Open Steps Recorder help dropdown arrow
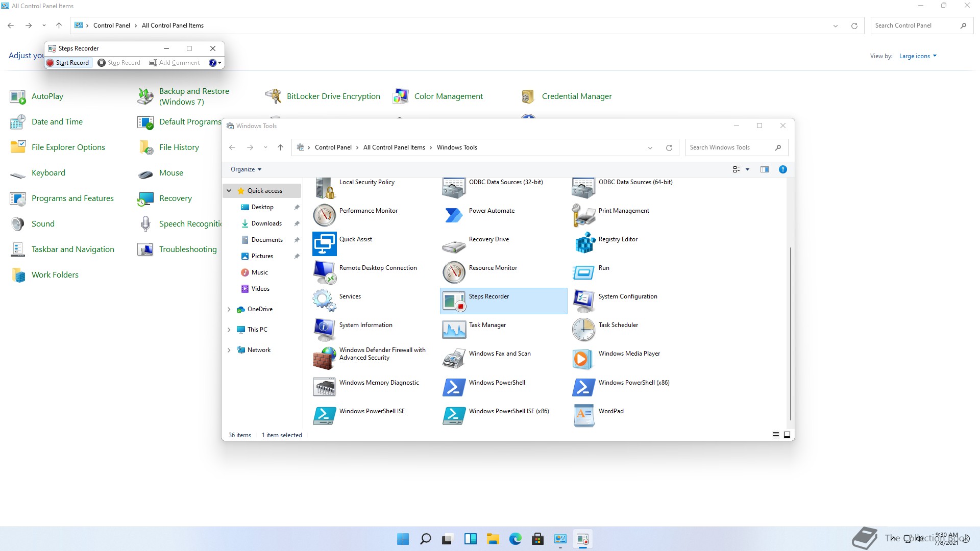 click(x=220, y=63)
